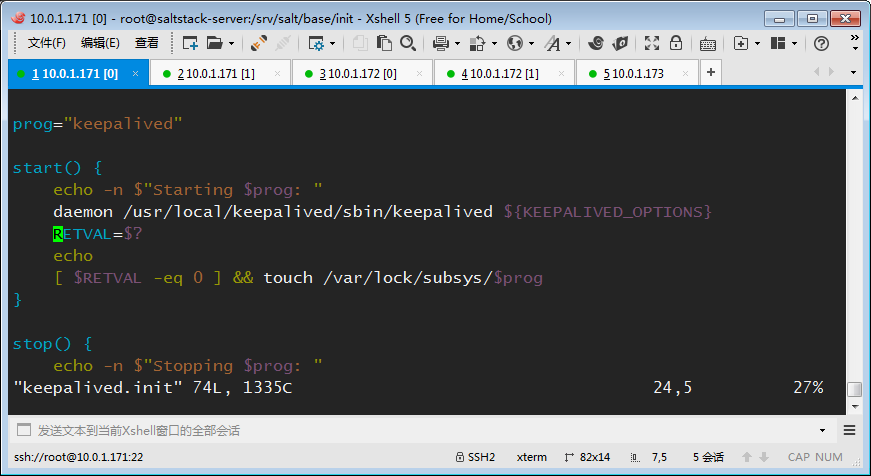Click the SSH2 lock status indicator
871x476 pixels.
(475, 457)
